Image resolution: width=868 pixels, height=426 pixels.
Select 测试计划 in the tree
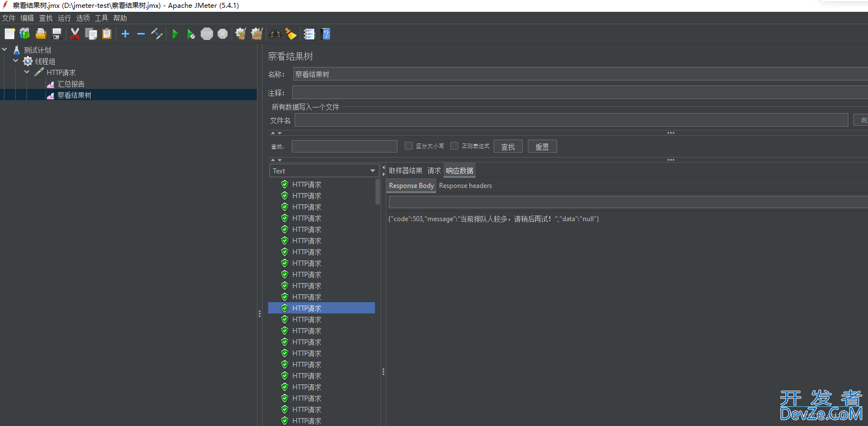point(37,50)
